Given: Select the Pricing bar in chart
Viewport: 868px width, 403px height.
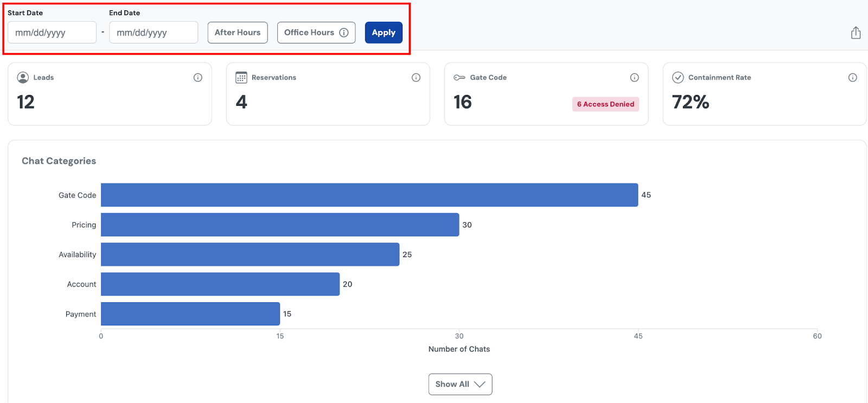Looking at the screenshot, I should point(279,225).
